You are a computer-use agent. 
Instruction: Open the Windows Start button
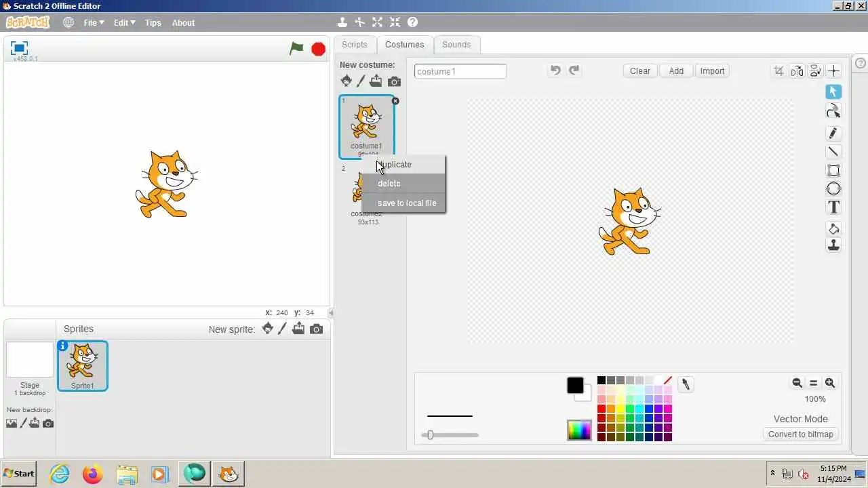19,473
